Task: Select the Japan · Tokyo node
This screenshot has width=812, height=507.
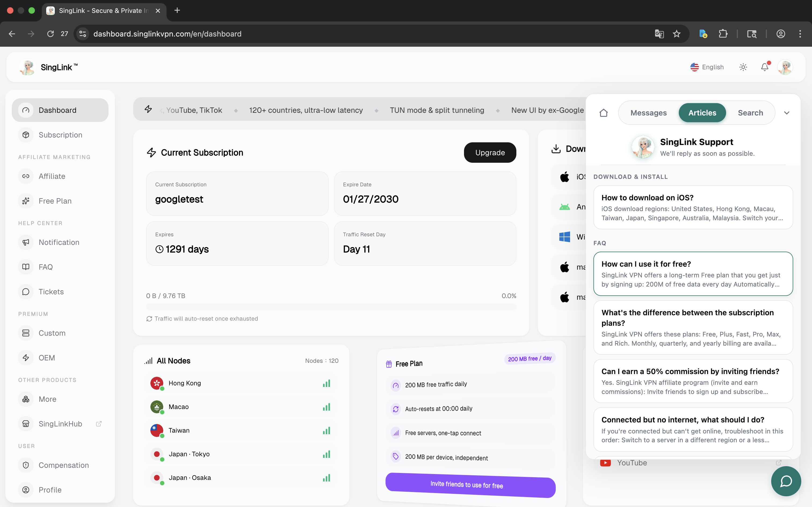Action: click(x=241, y=454)
